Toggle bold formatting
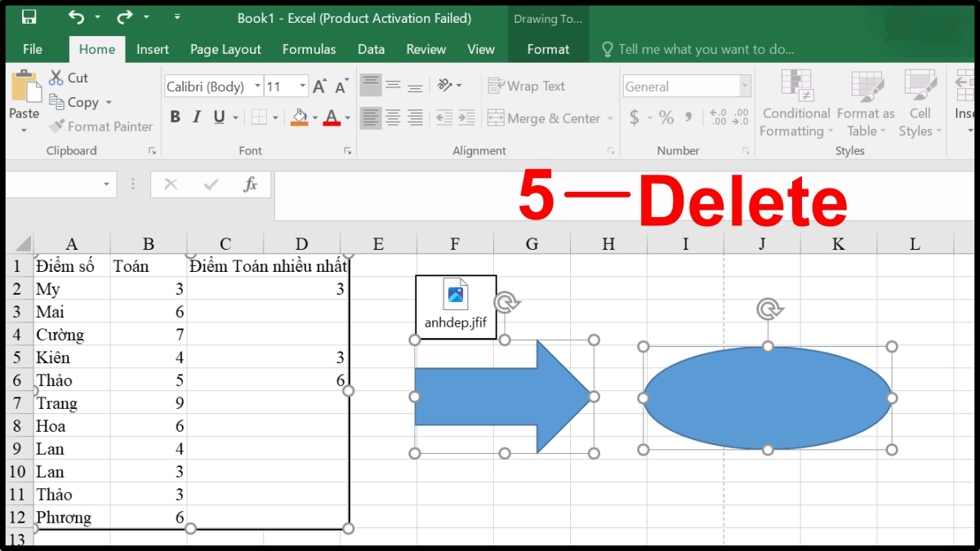The image size is (980, 551). tap(174, 117)
